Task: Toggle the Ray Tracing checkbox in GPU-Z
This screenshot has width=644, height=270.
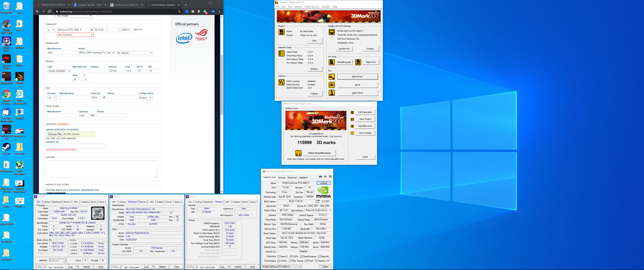Action: coord(291,261)
